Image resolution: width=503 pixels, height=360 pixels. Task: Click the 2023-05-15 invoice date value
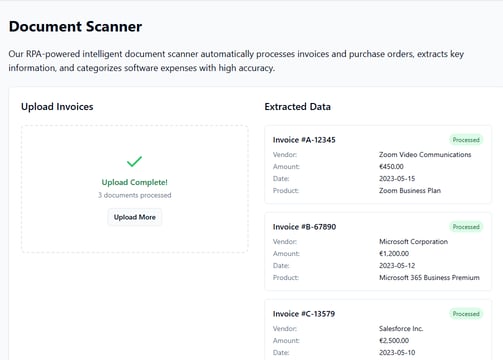tap(397, 179)
